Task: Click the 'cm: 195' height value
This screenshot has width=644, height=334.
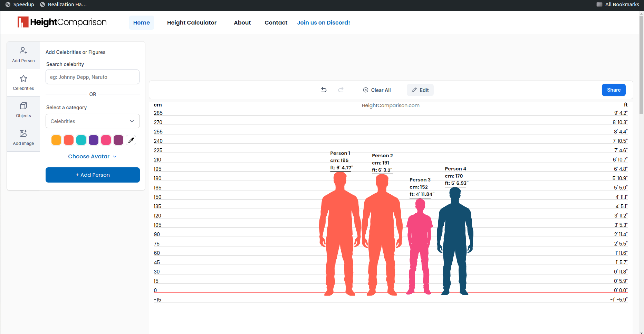Action: [339, 160]
